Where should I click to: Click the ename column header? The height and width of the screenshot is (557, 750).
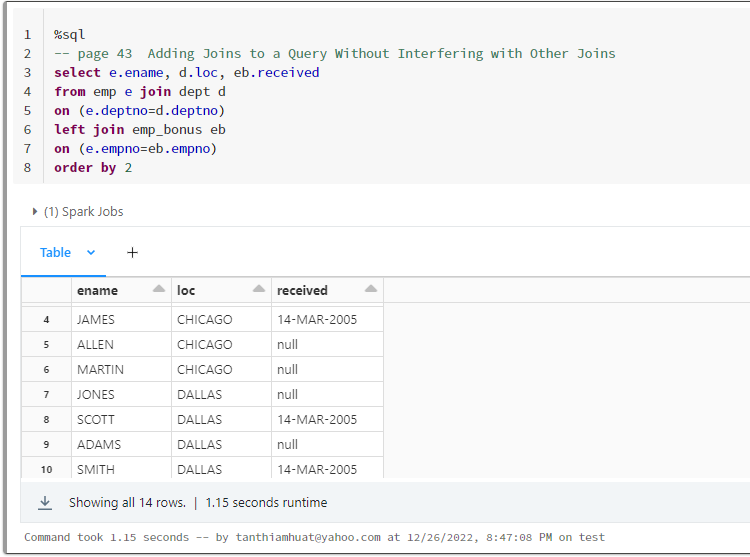pos(98,291)
